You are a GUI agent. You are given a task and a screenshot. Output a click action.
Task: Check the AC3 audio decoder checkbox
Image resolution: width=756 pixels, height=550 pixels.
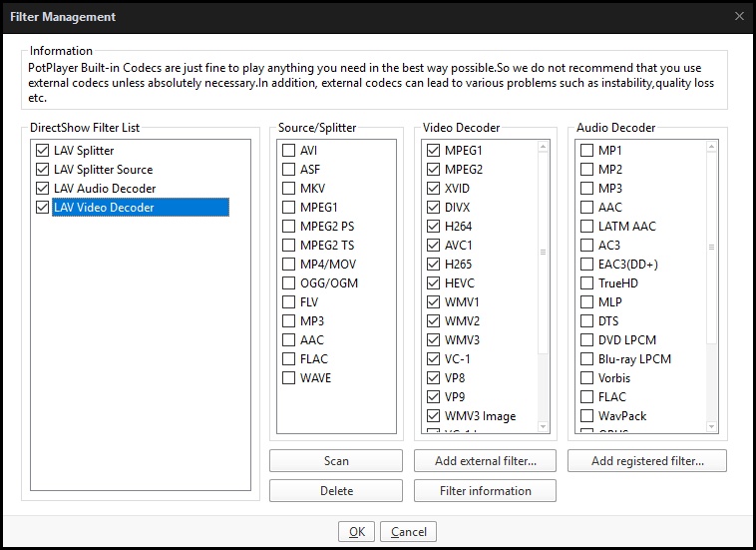586,246
